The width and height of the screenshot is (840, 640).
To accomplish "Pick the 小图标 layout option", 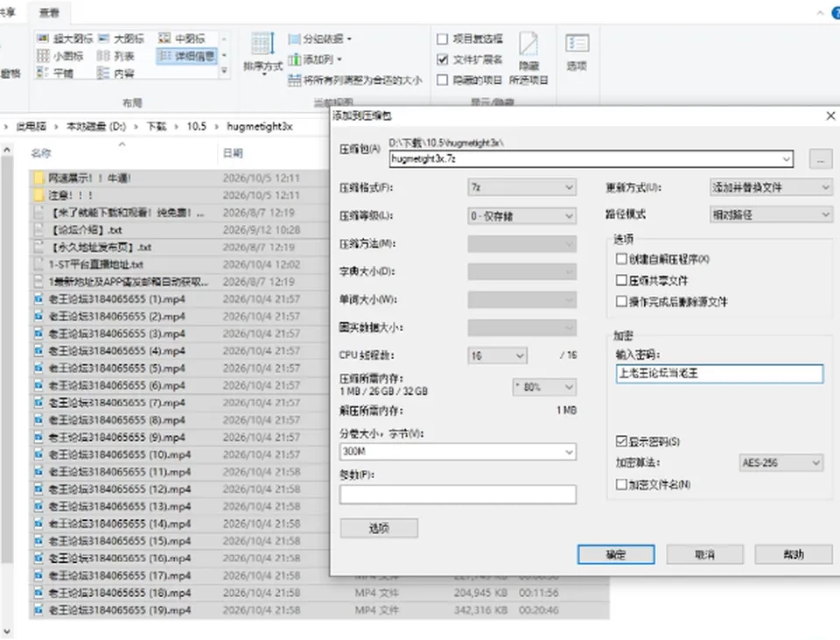I will click(60, 56).
